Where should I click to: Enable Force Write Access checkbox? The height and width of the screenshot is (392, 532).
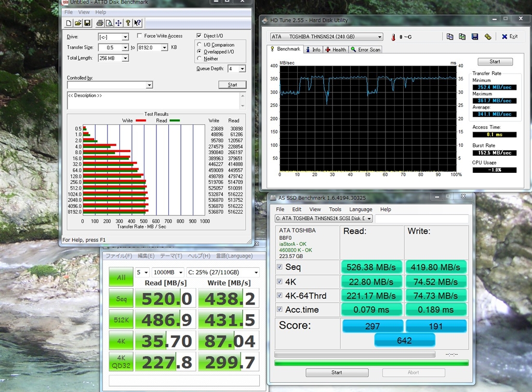(x=140, y=36)
